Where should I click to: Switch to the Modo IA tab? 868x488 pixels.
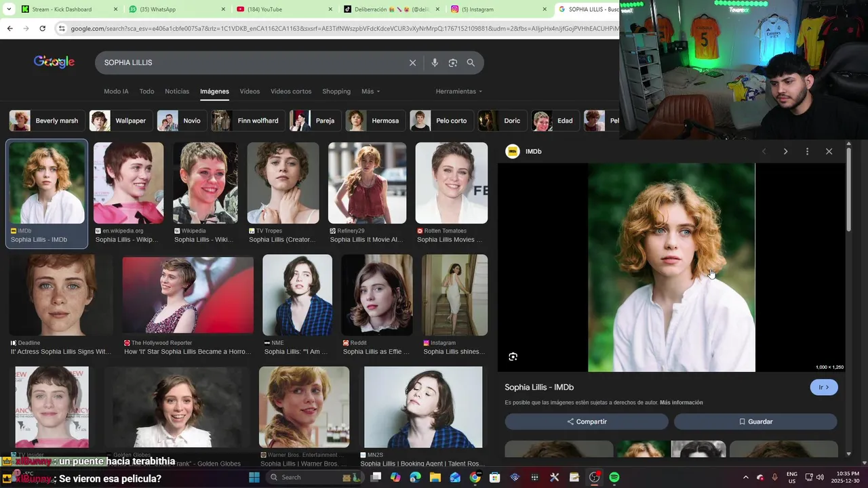pyautogui.click(x=116, y=91)
